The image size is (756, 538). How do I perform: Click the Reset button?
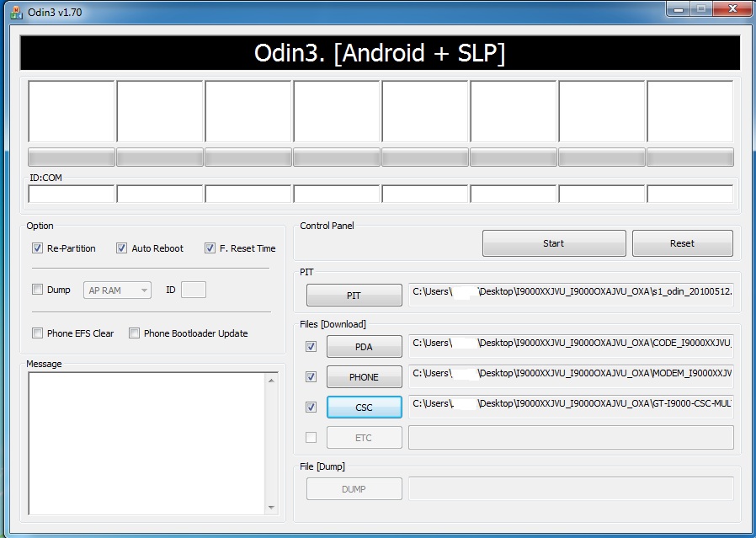[682, 243]
